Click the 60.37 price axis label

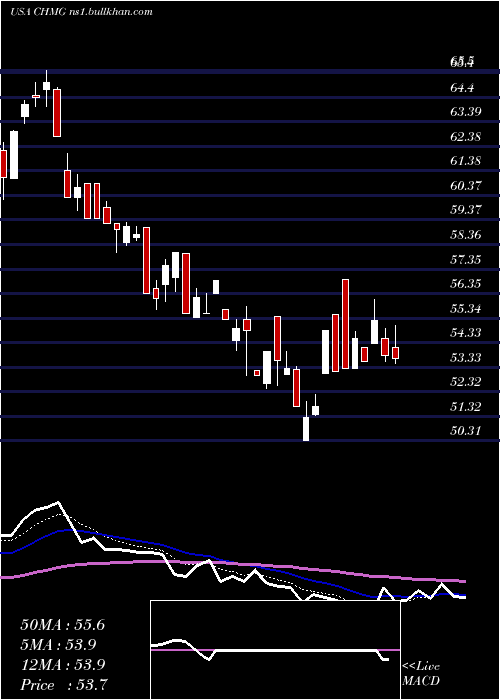tap(466, 185)
